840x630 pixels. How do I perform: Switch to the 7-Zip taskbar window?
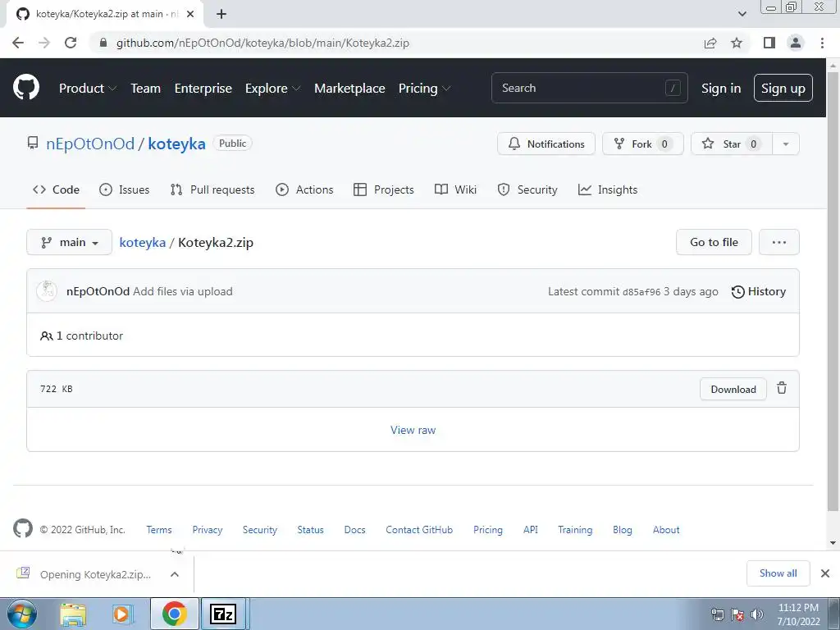tap(223, 614)
